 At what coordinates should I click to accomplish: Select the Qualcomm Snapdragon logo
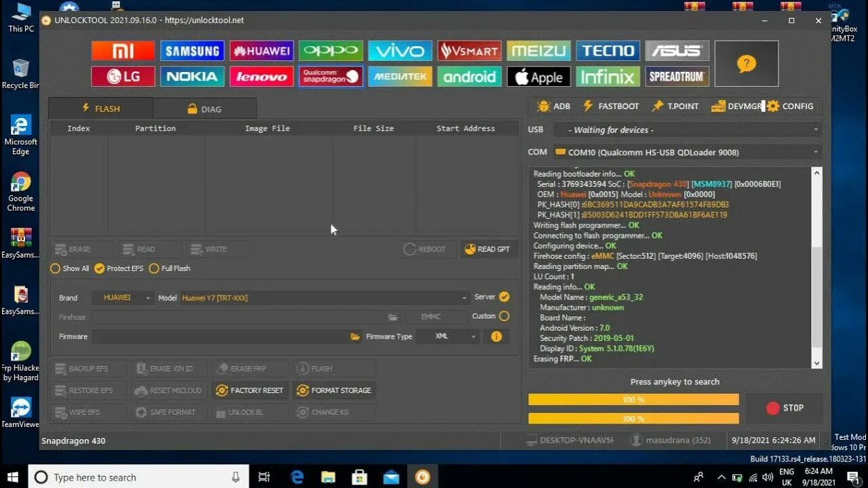coord(331,77)
